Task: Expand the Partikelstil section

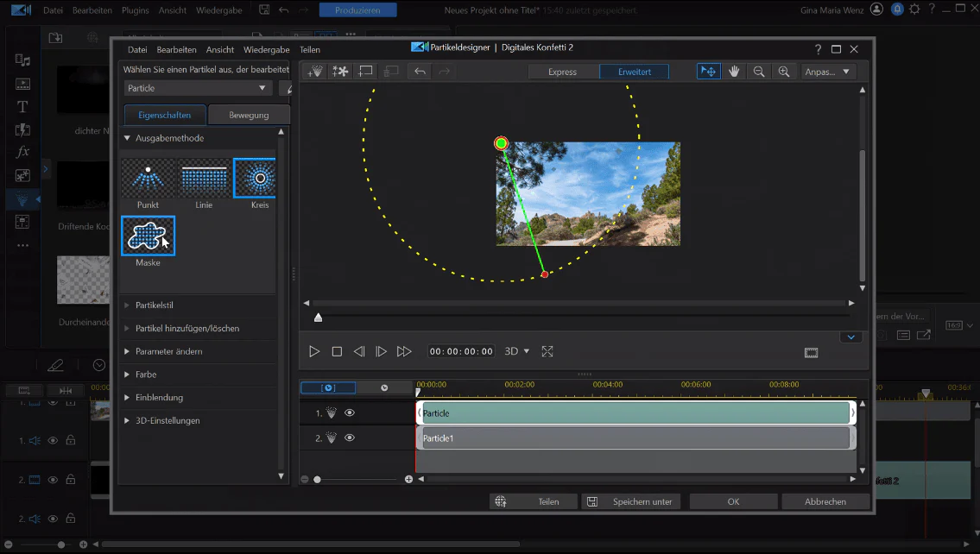Action: [x=127, y=305]
